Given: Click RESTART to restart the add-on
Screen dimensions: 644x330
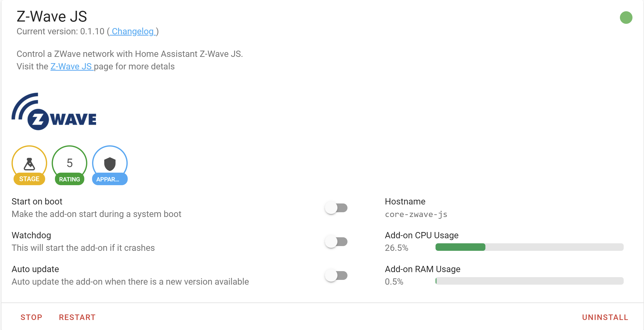Looking at the screenshot, I should point(77,317).
